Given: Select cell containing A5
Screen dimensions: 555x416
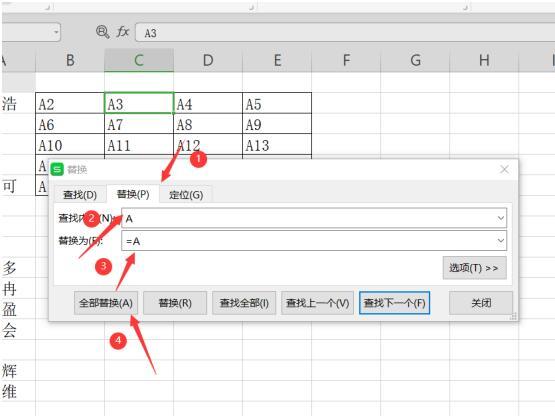Looking at the screenshot, I should click(277, 103).
